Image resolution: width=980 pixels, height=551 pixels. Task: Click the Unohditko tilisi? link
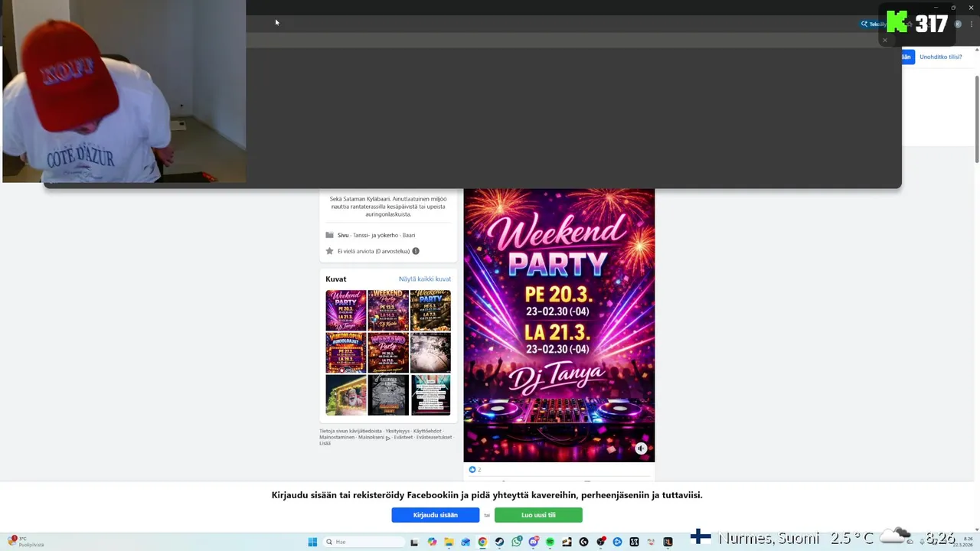point(941,57)
